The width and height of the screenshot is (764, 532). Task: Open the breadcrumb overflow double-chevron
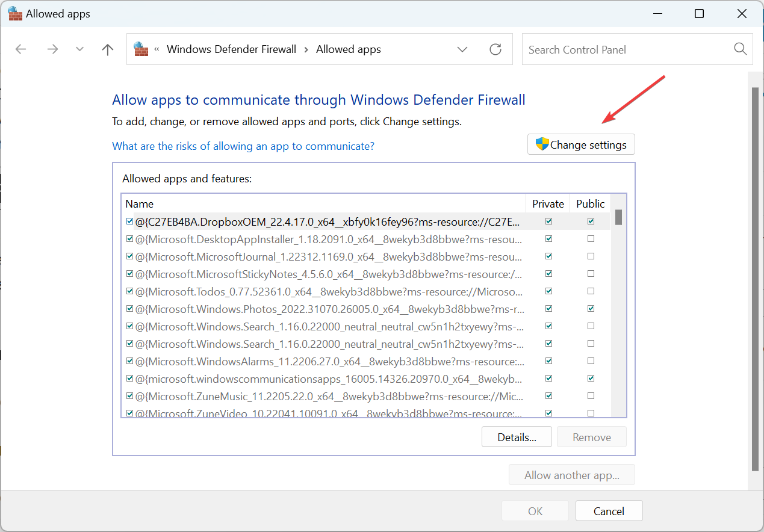(x=157, y=49)
